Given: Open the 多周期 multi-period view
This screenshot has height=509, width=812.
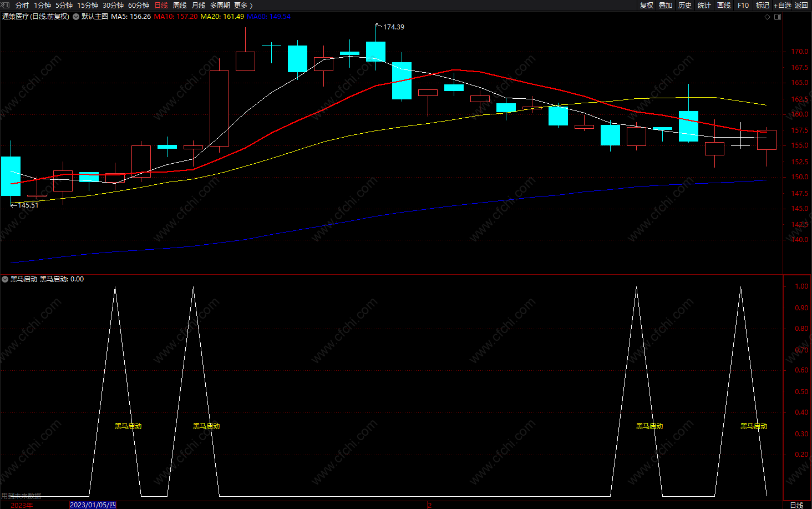Looking at the screenshot, I should (x=220, y=5).
